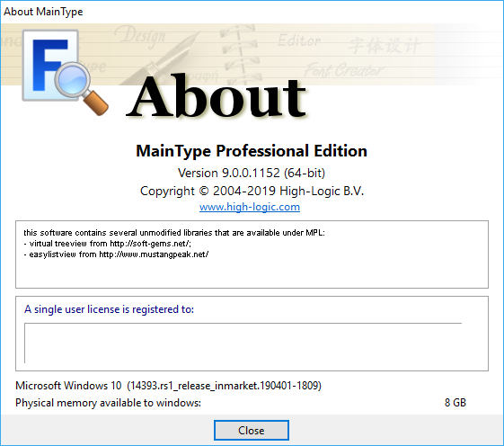Viewport: 504px width, 446px height.
Task: Select 'MainType Professional Edition' heading text
Action: pos(252,151)
